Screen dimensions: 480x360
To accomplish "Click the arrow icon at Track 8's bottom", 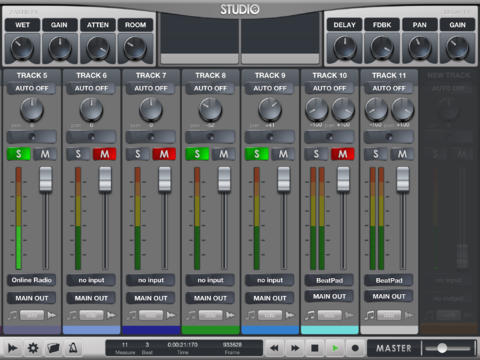I will pos(230,315).
